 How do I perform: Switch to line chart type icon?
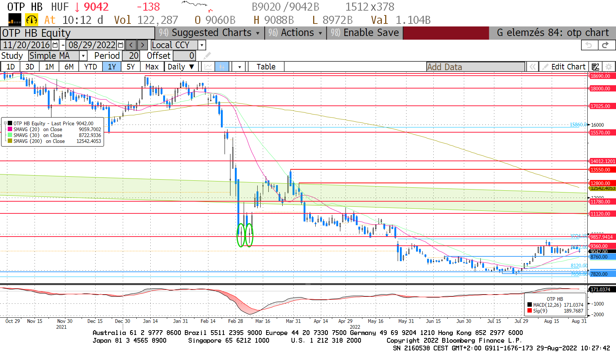click(208, 67)
